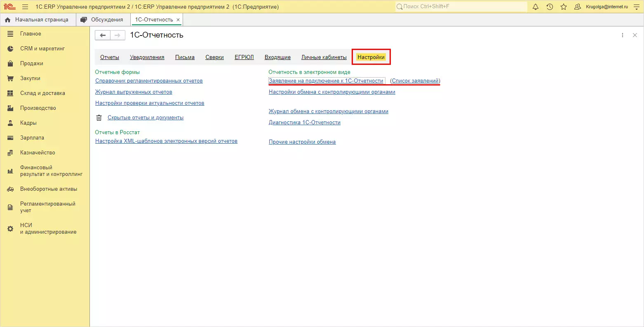Image resolution: width=644 pixels, height=327 pixels.
Task: Open the Входящие tab
Action: pos(277,57)
